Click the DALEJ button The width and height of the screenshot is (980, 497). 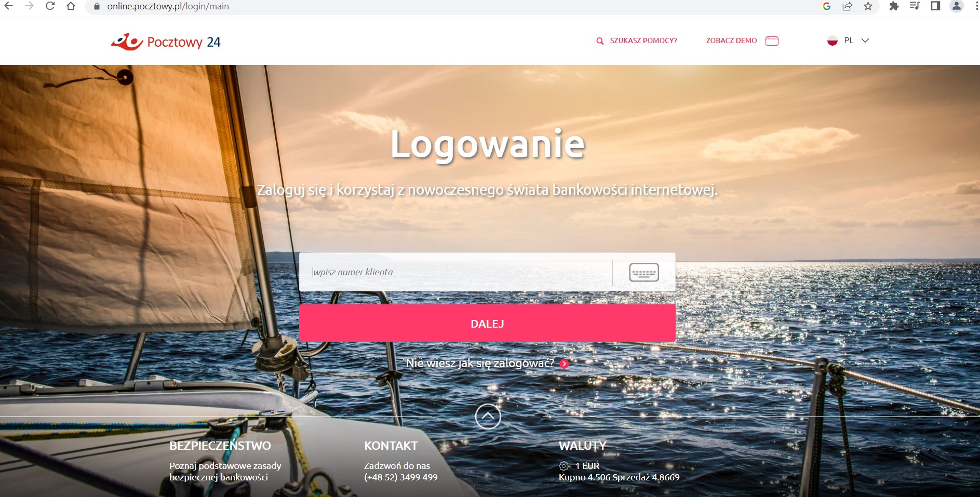487,323
